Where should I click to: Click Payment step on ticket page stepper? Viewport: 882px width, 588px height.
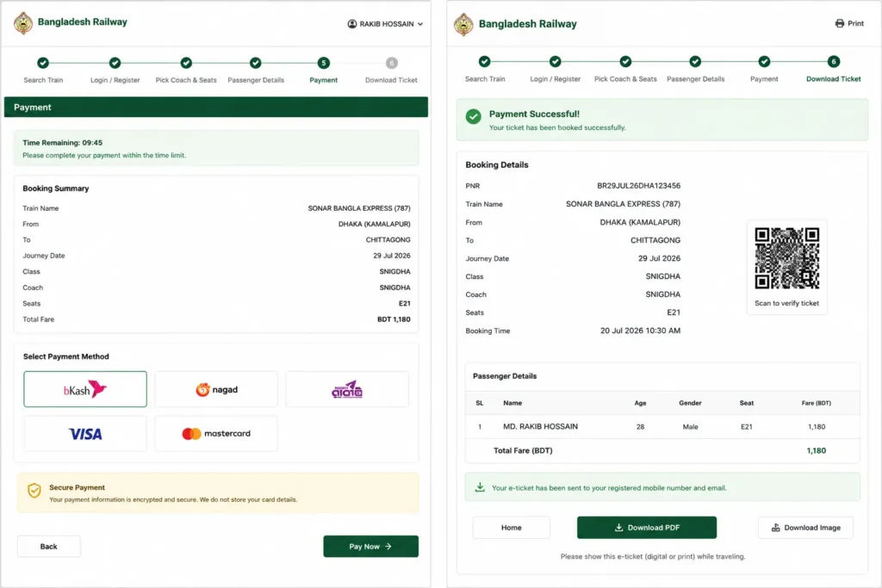(764, 69)
